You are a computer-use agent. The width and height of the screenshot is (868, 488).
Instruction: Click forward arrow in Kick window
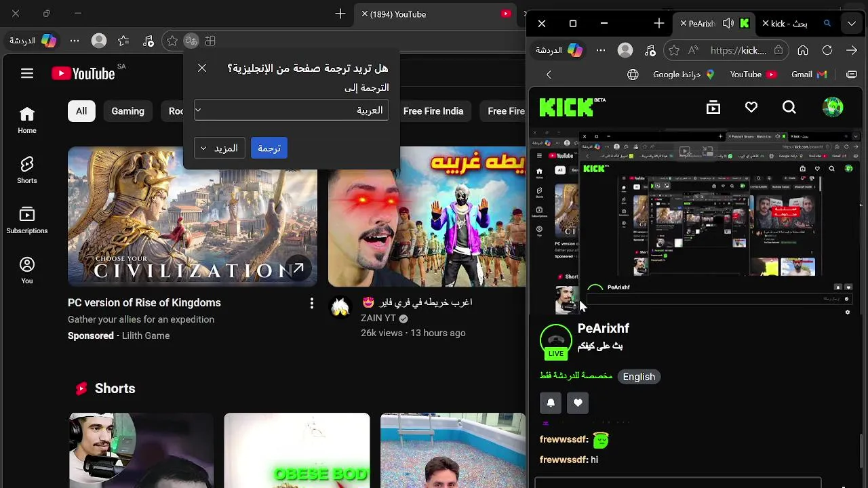(852, 50)
